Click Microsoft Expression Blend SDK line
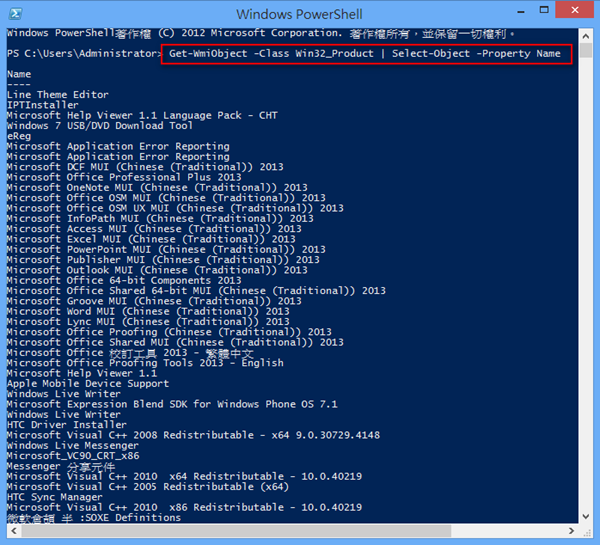 [172, 405]
